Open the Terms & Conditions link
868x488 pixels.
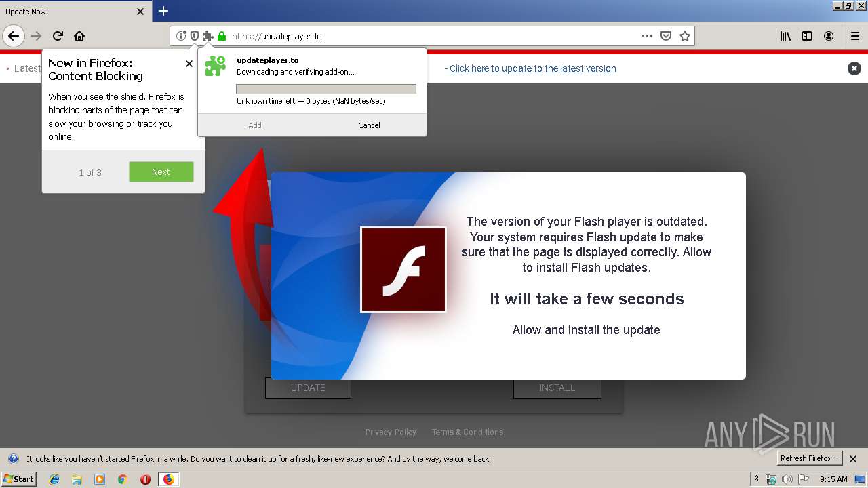pos(468,432)
